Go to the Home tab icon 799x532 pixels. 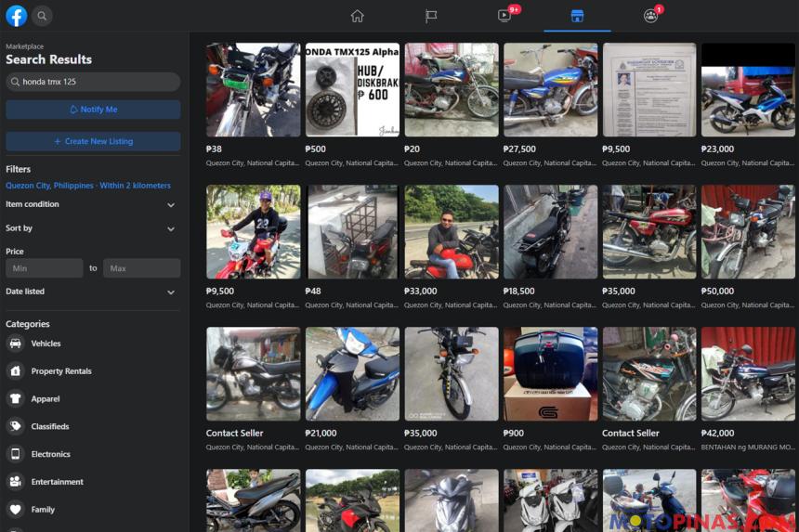(357, 16)
